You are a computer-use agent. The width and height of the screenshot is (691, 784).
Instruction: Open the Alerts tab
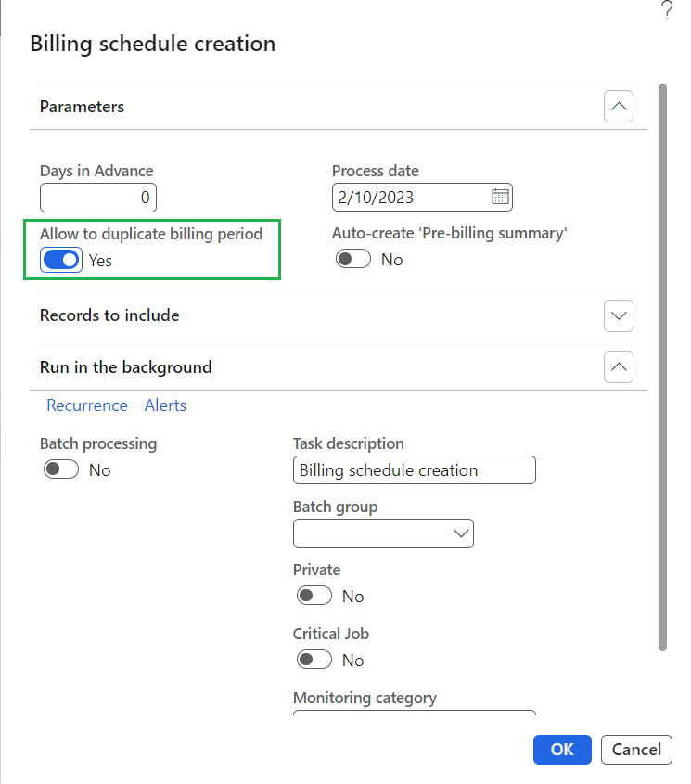click(165, 405)
